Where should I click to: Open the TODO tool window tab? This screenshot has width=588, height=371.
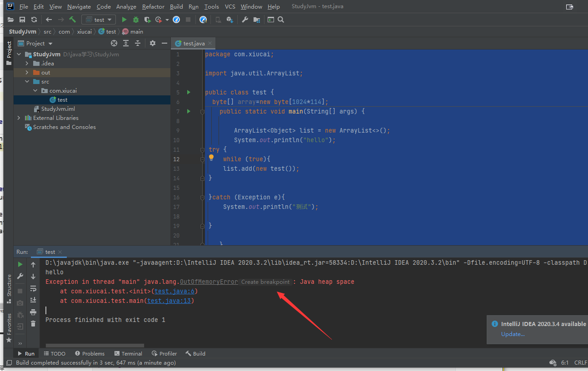tap(55, 353)
